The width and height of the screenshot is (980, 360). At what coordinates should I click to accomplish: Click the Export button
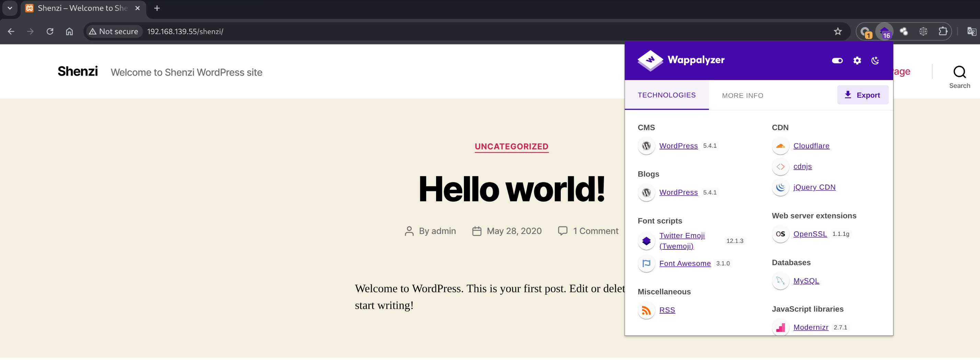point(863,95)
